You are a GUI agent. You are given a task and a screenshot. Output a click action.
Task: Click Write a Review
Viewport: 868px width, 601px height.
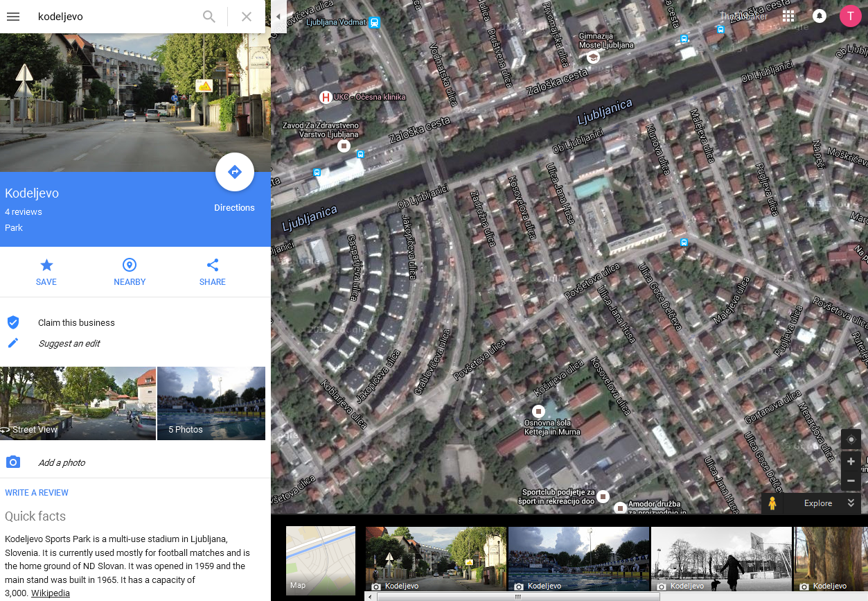click(x=37, y=493)
